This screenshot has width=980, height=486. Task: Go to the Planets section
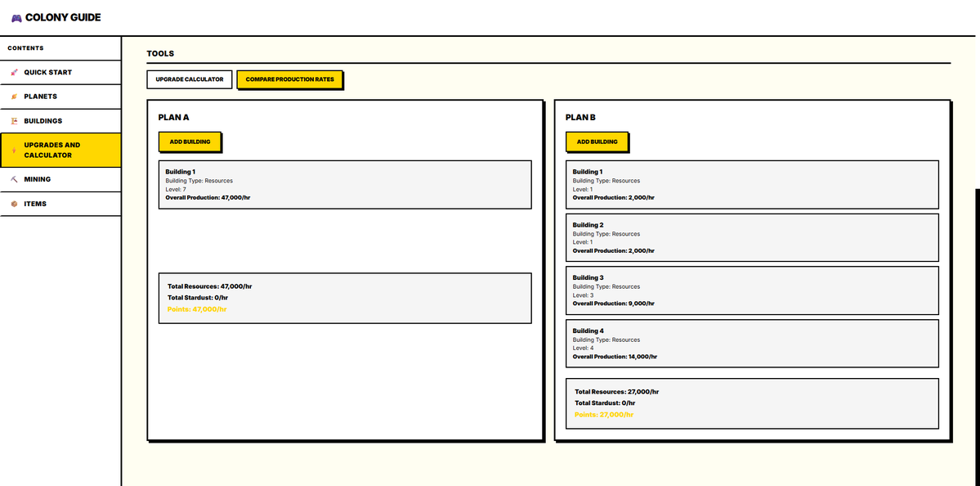coord(60,97)
